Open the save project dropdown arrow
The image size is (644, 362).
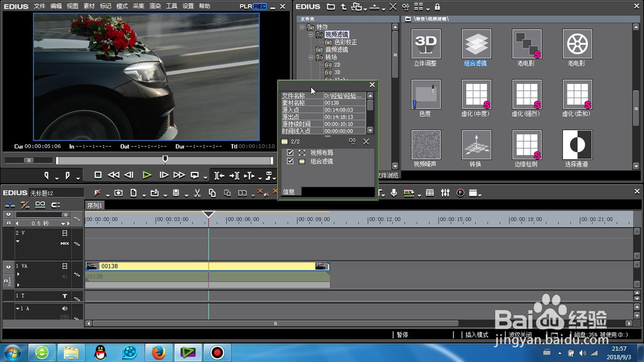click(x=186, y=196)
